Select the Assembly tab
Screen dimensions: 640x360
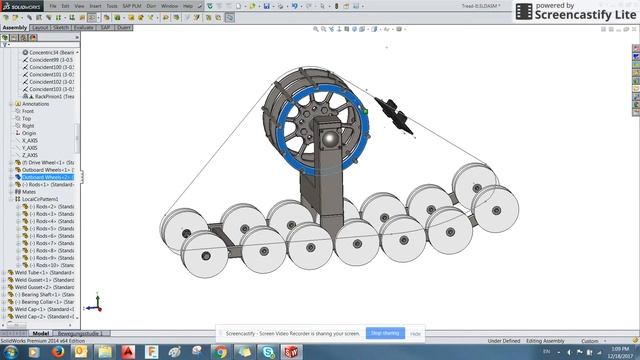15,27
